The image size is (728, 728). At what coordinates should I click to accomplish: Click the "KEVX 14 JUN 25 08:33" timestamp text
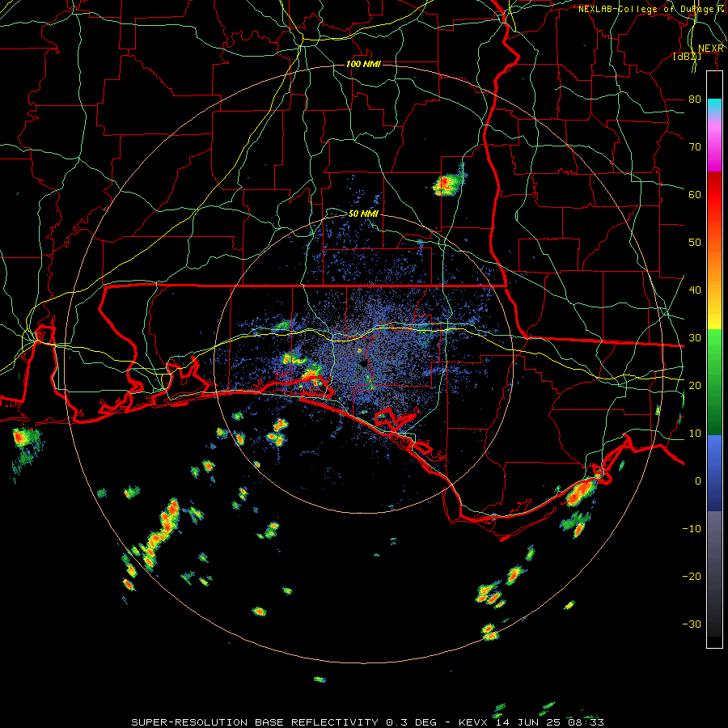point(531,722)
